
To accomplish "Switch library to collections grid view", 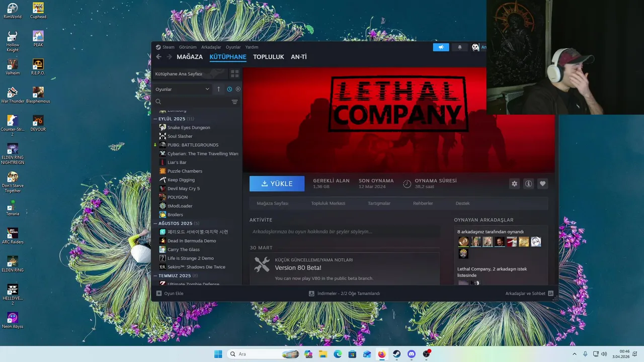I will click(x=234, y=74).
